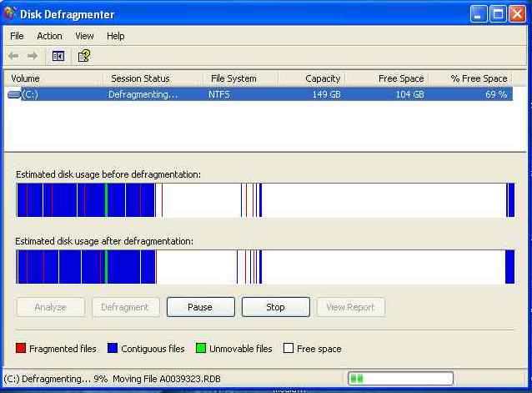
Task: Click the Fragmented files legend label
Action: pyautogui.click(x=63, y=349)
